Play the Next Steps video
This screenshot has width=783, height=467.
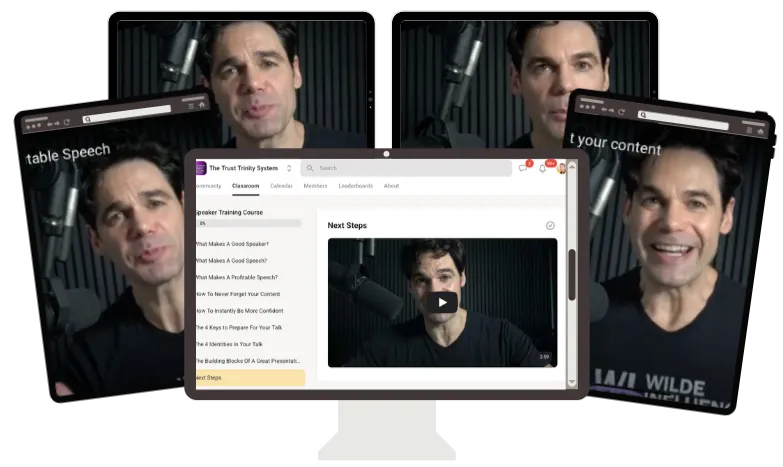442,303
